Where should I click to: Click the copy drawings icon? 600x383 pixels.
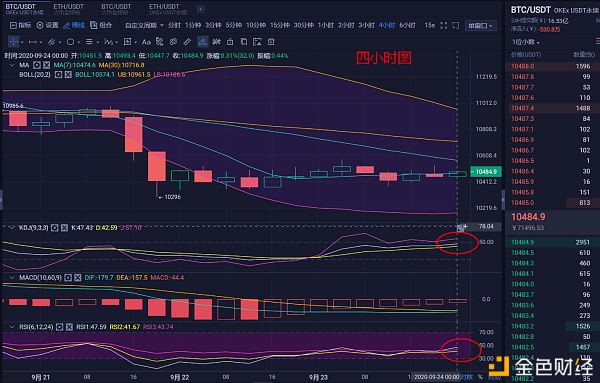[x=244, y=42]
